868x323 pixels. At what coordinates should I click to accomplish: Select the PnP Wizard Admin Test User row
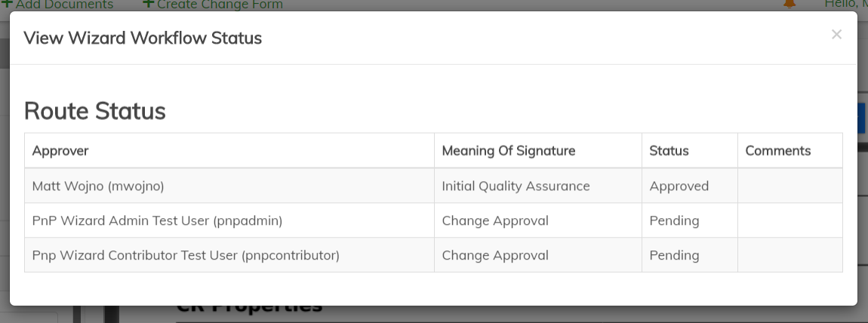click(157, 220)
